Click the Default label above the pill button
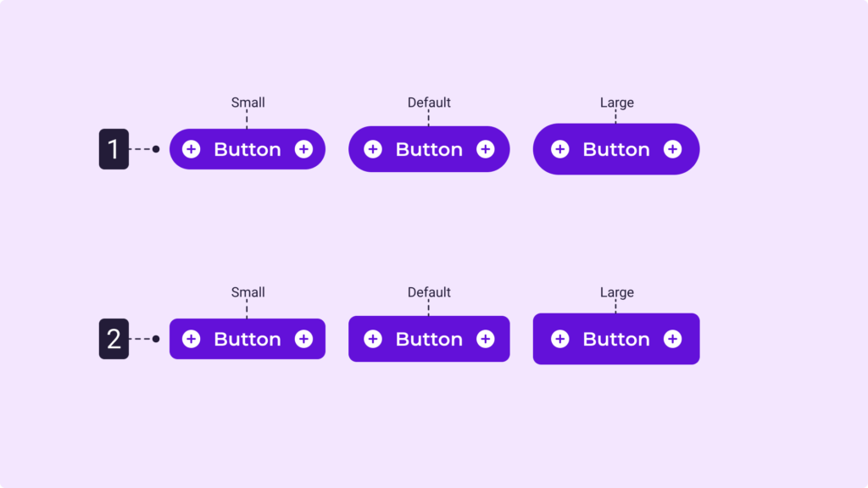This screenshot has width=868, height=488. [x=429, y=103]
